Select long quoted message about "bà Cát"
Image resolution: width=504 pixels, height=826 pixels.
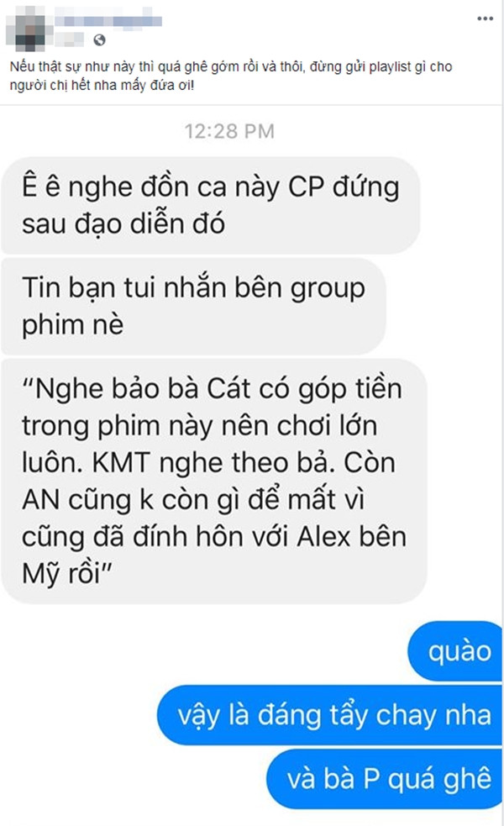click(214, 481)
